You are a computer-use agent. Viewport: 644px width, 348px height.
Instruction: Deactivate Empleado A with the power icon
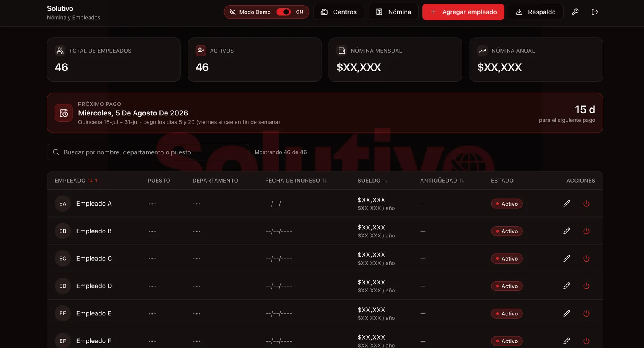[586, 204]
